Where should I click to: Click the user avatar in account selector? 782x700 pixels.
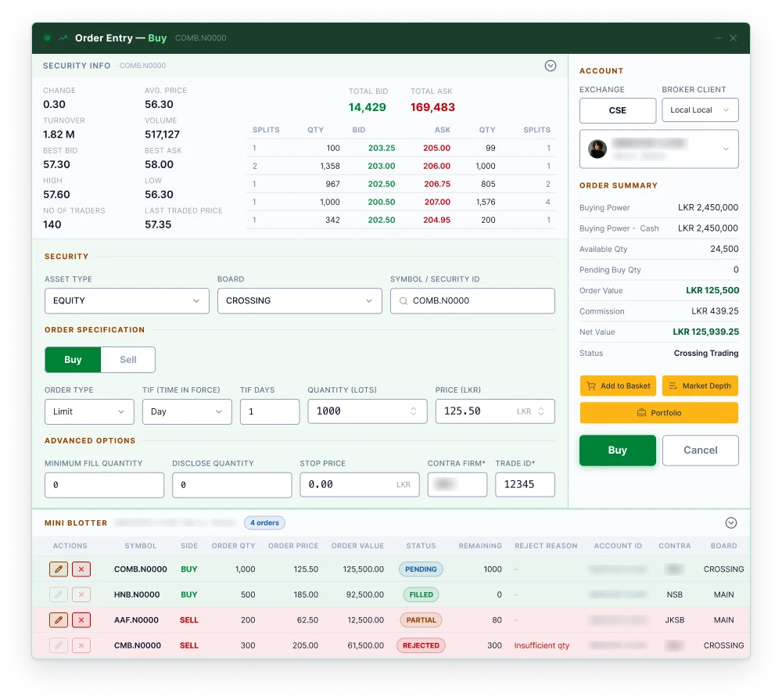coord(597,149)
